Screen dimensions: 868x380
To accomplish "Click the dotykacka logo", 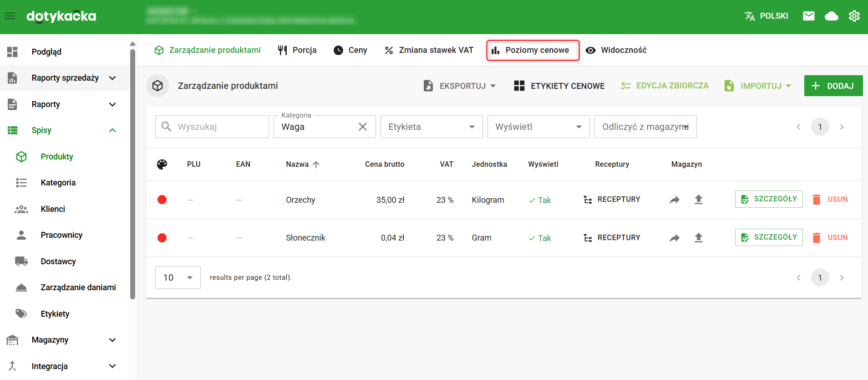I will [x=61, y=16].
